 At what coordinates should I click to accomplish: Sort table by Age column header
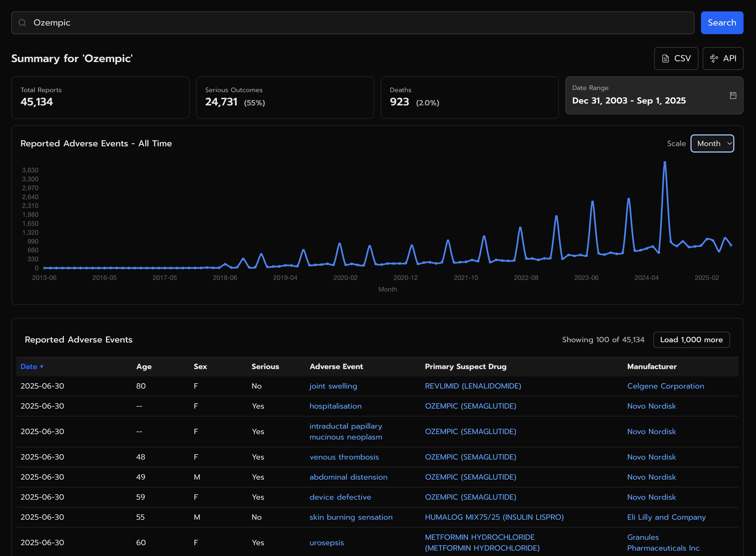144,367
